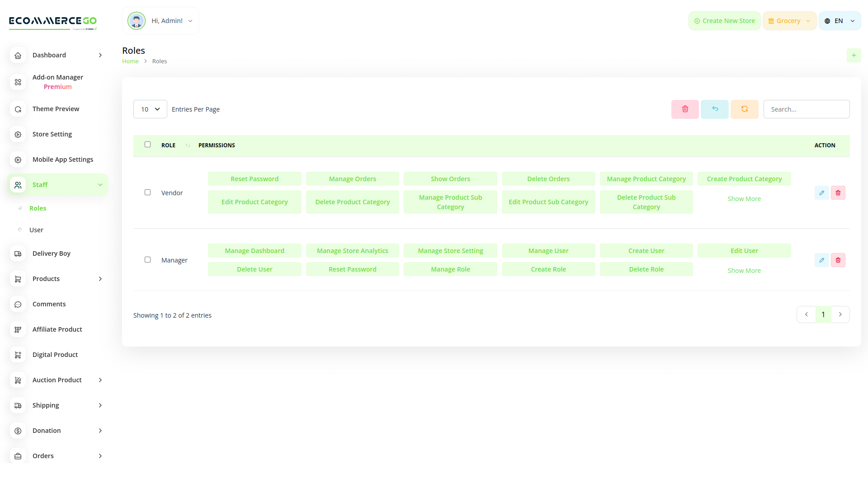Edit the Vendor role using the pencil icon
Screen dimensions: 868x488
pyautogui.click(x=821, y=192)
